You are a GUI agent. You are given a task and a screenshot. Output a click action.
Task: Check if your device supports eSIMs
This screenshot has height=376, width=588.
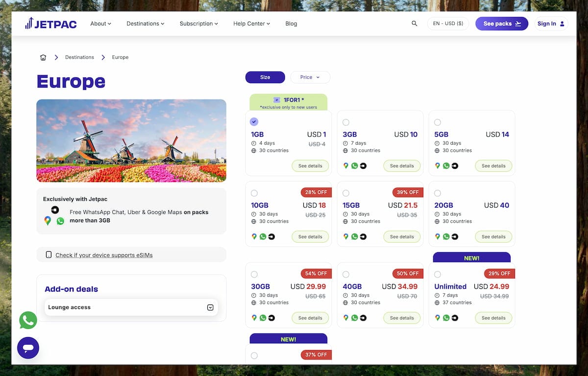(104, 255)
